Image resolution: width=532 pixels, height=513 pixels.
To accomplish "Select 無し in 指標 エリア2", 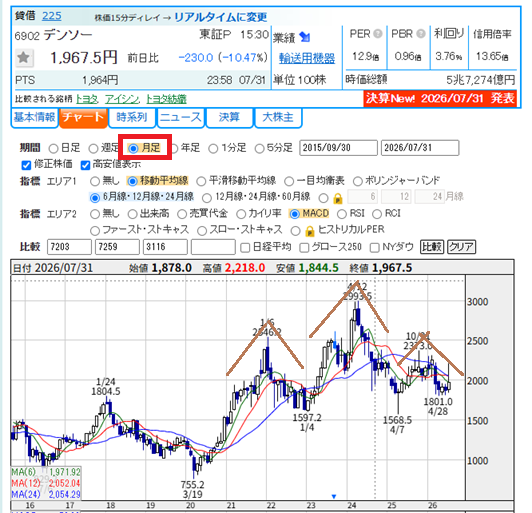I will pyautogui.click(x=95, y=214).
